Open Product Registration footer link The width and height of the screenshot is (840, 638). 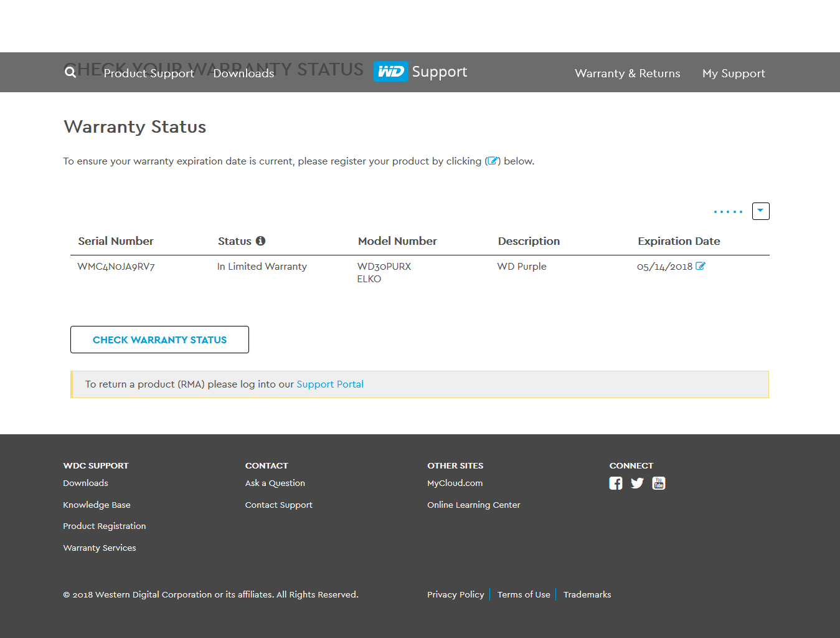[x=105, y=526]
